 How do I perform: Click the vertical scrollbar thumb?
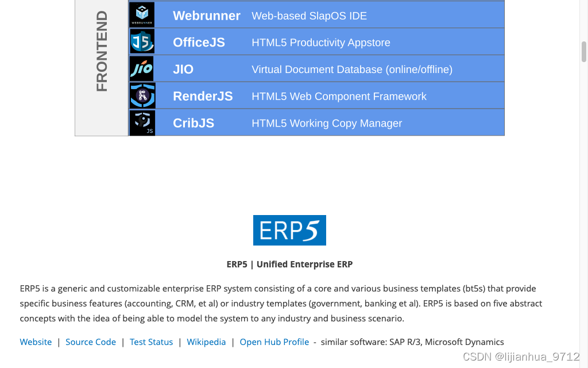(x=583, y=51)
